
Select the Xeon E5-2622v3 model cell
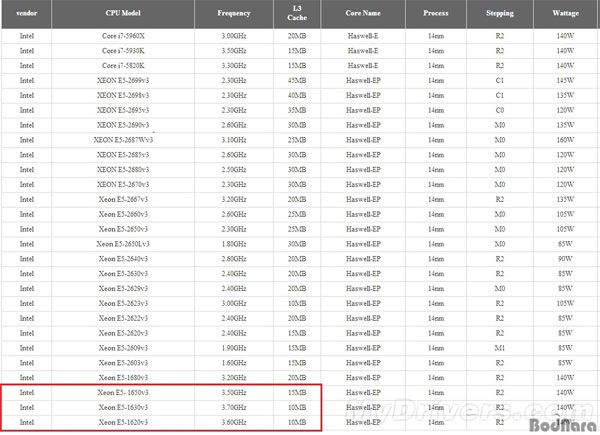(x=123, y=319)
